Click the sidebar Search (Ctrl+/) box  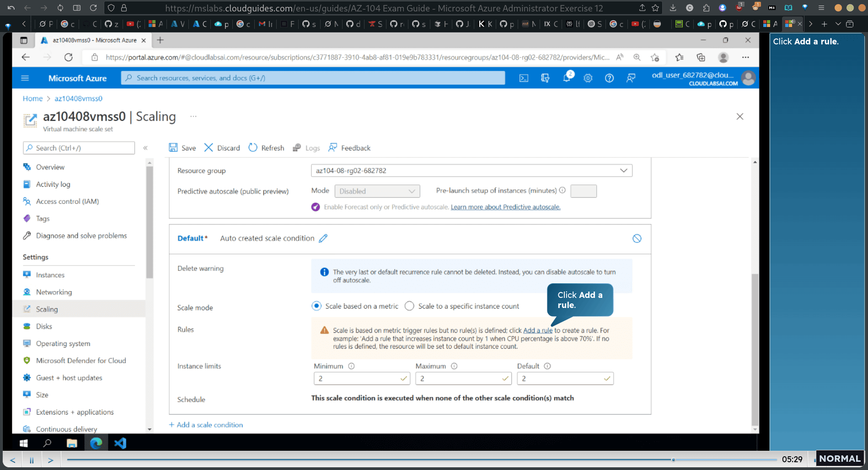click(x=79, y=148)
